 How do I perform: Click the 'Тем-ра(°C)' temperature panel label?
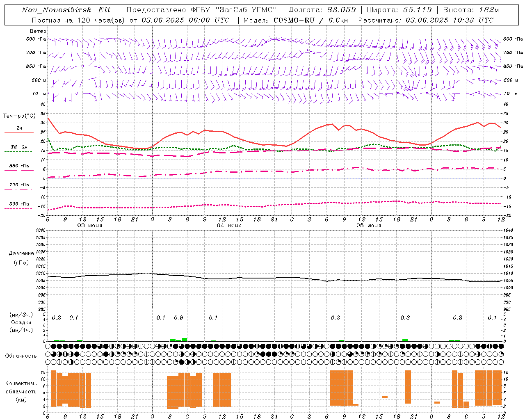(x=19, y=116)
